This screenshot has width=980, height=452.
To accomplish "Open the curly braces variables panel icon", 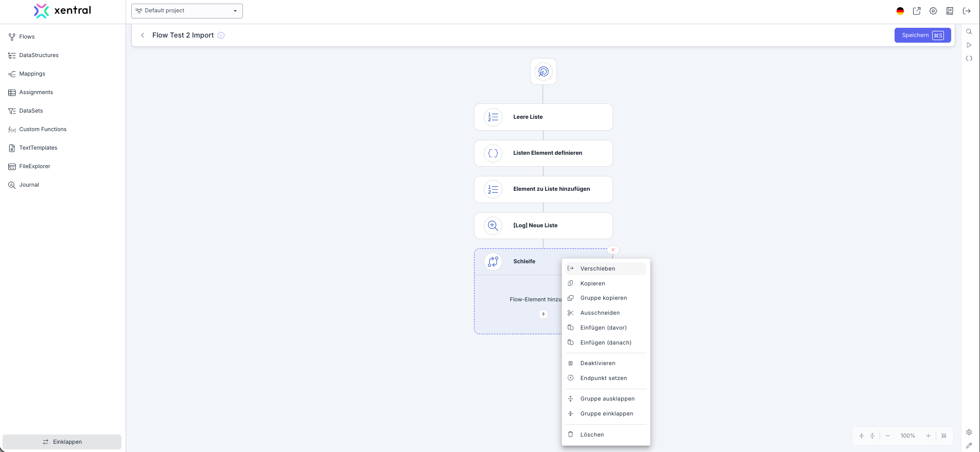I will [969, 59].
